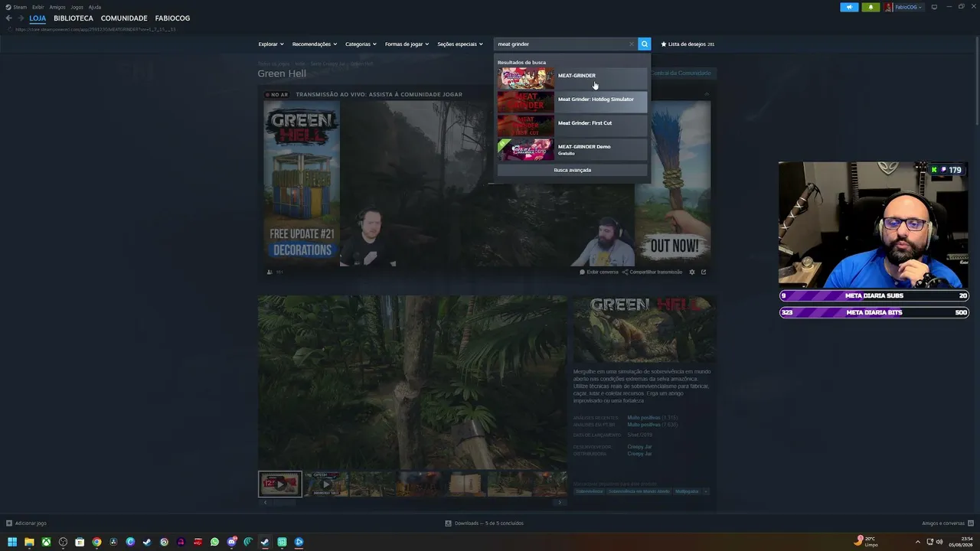Switch to the LOJA tab
The height and width of the screenshot is (551, 980).
coord(38,18)
